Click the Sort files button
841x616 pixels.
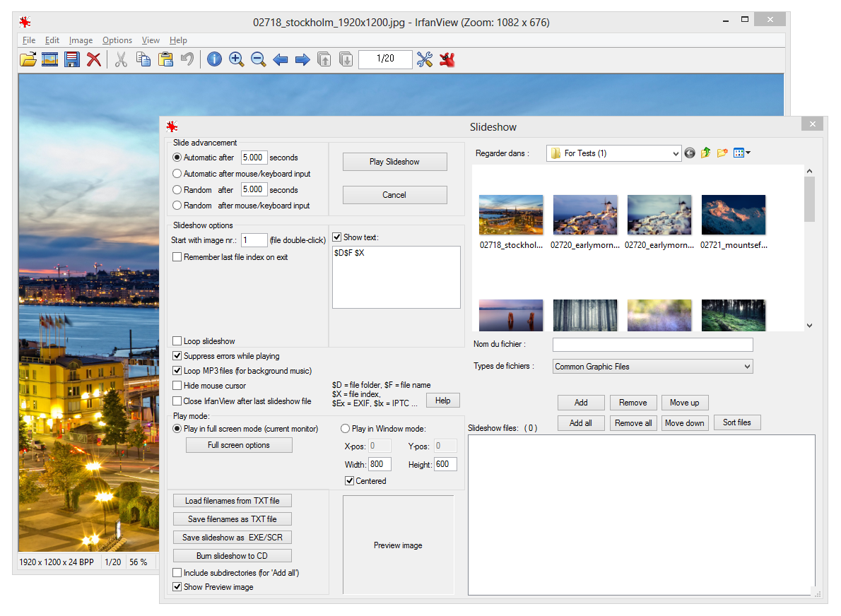click(737, 422)
